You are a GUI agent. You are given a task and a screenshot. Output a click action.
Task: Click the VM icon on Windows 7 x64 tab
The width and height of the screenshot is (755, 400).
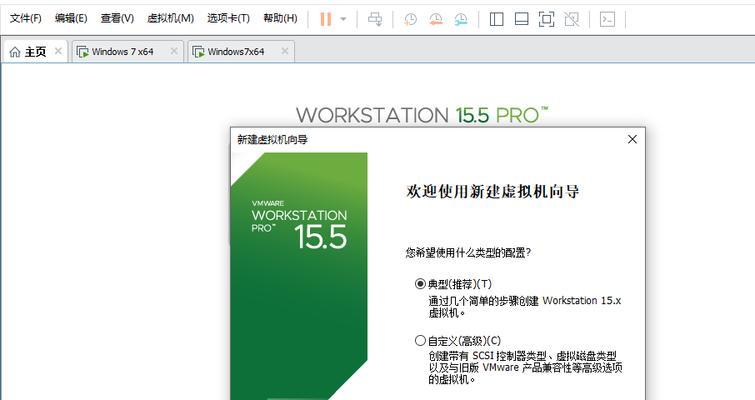point(83,52)
